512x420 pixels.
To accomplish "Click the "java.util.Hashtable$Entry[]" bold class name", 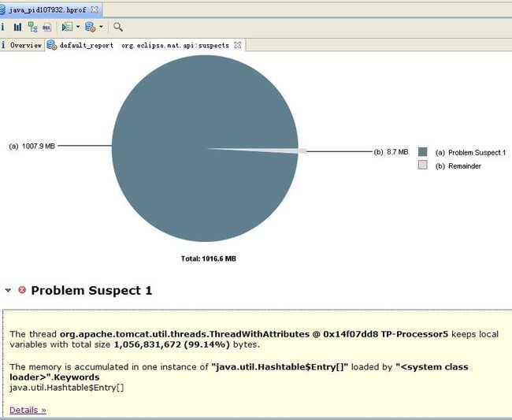I will coord(280,366).
